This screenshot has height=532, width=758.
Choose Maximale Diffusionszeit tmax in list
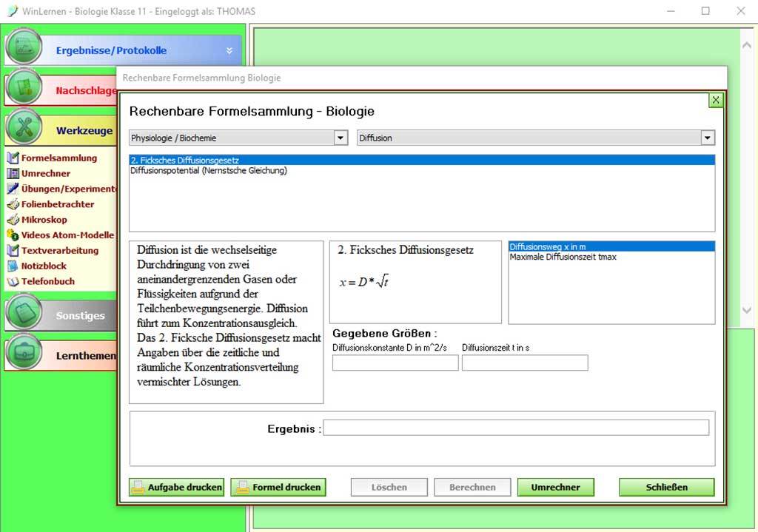(x=563, y=257)
